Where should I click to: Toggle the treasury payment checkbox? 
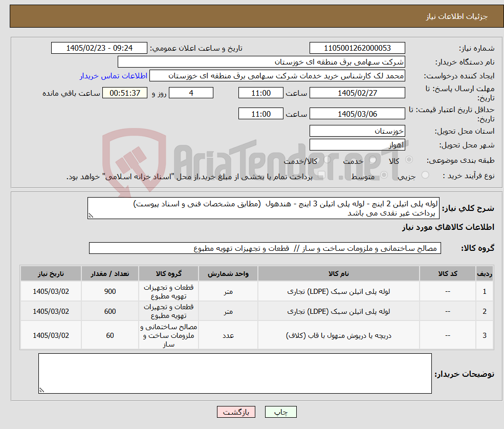[321, 175]
